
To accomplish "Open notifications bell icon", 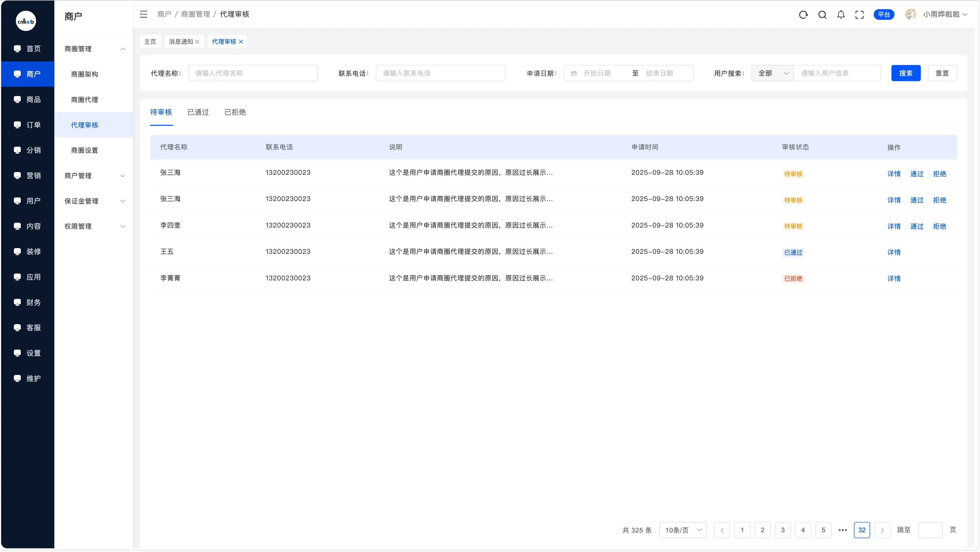I will (841, 15).
